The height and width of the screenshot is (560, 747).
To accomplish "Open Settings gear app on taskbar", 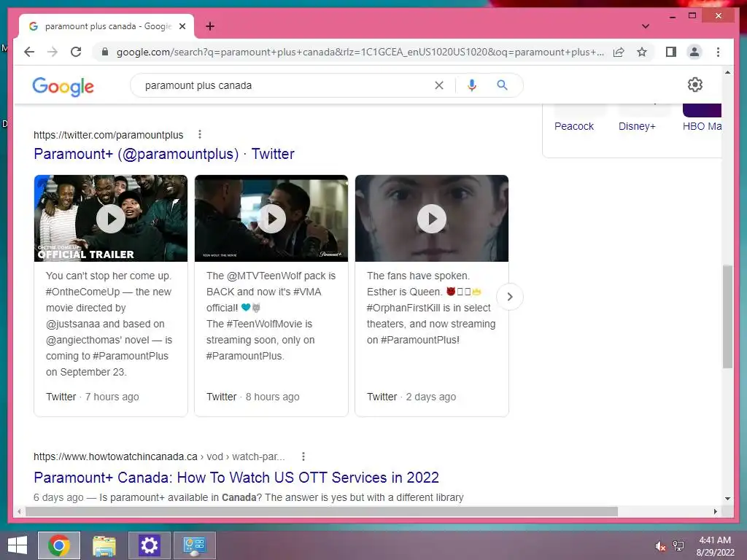I will (x=149, y=545).
